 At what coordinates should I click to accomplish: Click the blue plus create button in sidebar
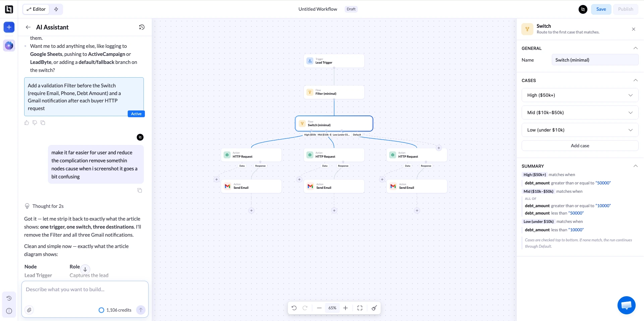(9, 27)
